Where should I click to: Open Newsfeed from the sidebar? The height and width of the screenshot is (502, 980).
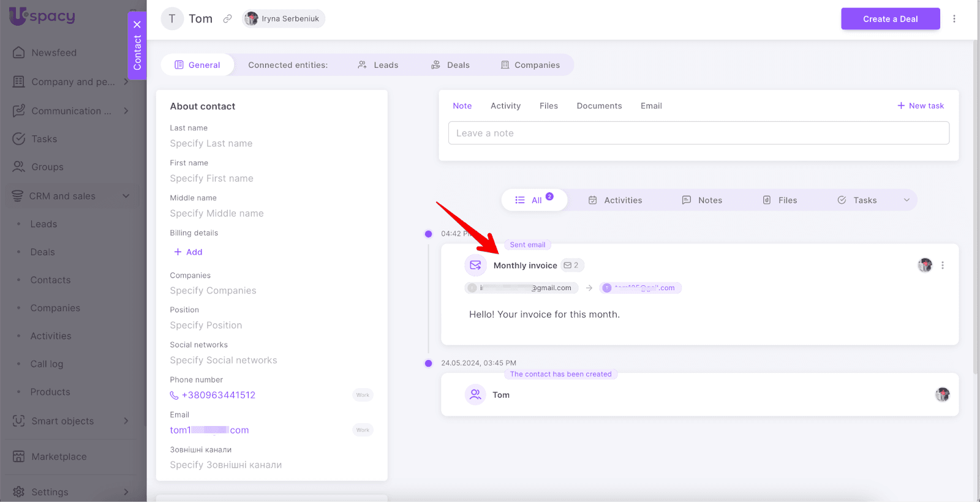(x=54, y=53)
